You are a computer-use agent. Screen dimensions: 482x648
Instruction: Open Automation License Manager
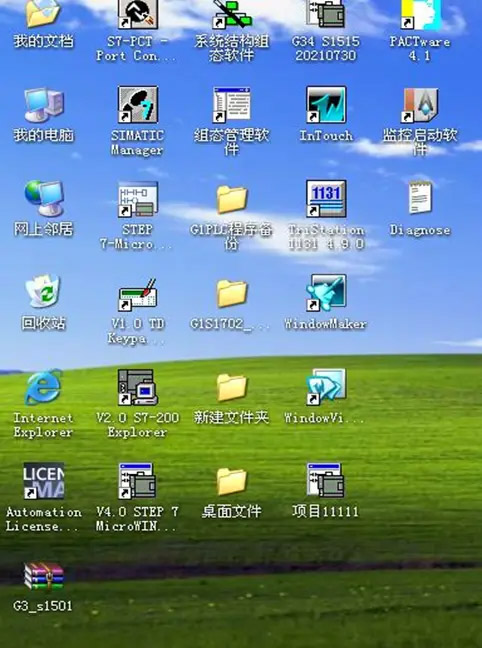pos(43,481)
